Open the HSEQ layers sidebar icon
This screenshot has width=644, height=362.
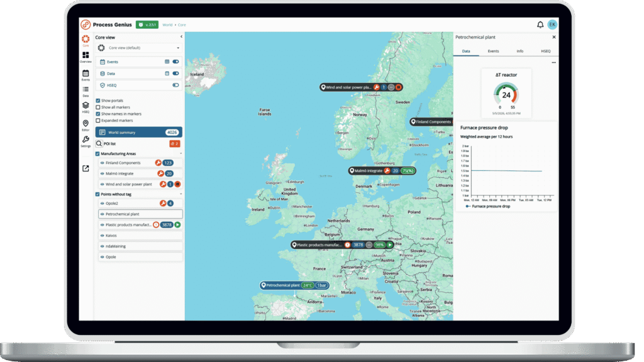click(x=86, y=107)
